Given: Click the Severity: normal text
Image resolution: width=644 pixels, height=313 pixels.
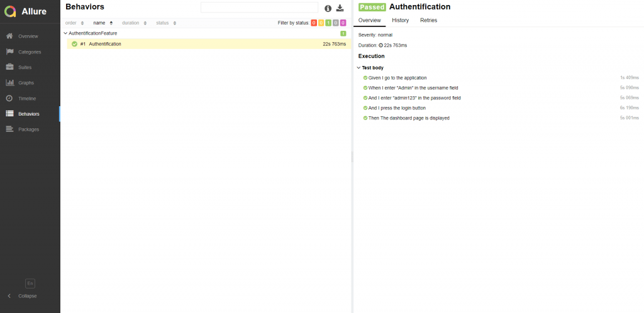Looking at the screenshot, I should 375,35.
